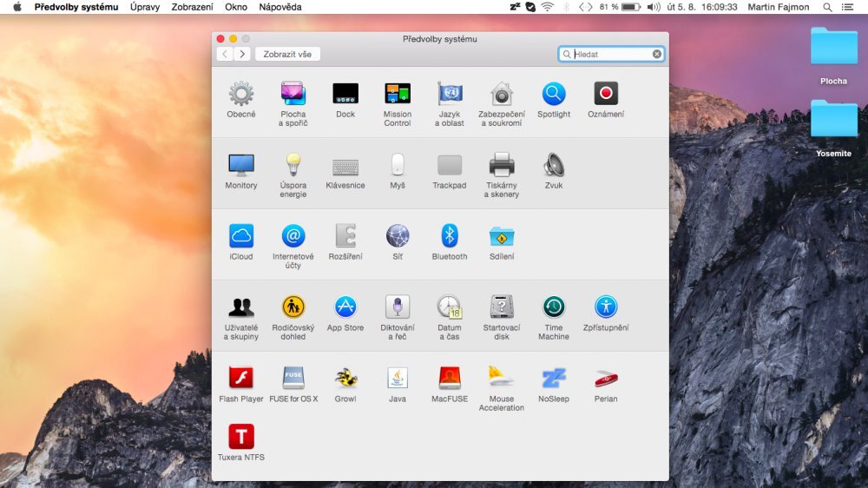The width and height of the screenshot is (868, 488).
Task: Open the Zobrazení menu
Action: [x=192, y=7]
